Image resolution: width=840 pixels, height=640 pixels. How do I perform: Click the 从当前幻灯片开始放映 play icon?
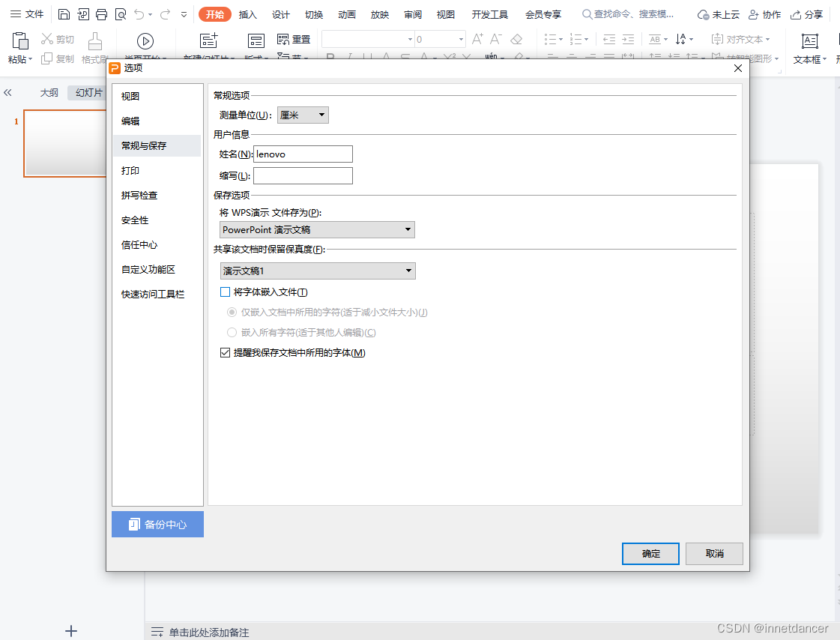pyautogui.click(x=145, y=40)
